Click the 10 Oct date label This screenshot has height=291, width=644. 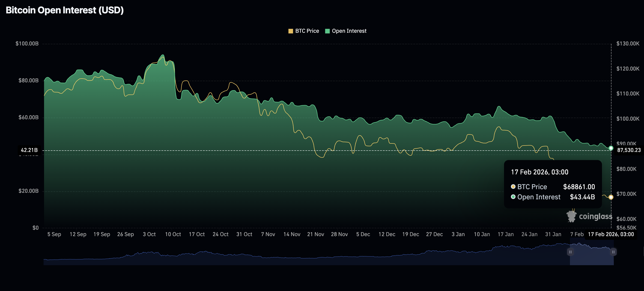(x=173, y=234)
